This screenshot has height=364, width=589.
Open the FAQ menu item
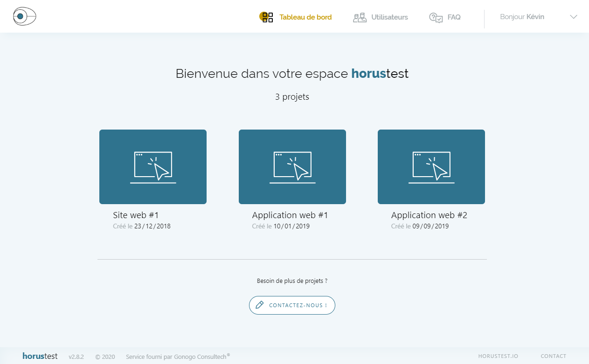point(454,18)
